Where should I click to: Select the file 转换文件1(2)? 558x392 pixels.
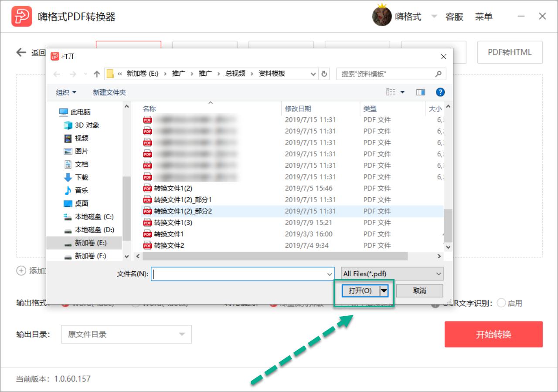click(173, 188)
